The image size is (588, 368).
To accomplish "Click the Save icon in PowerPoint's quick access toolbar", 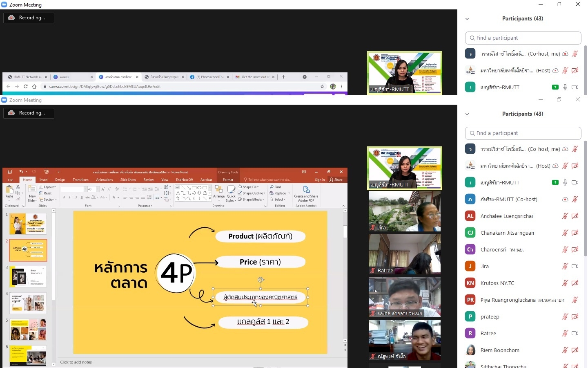I will point(10,172).
